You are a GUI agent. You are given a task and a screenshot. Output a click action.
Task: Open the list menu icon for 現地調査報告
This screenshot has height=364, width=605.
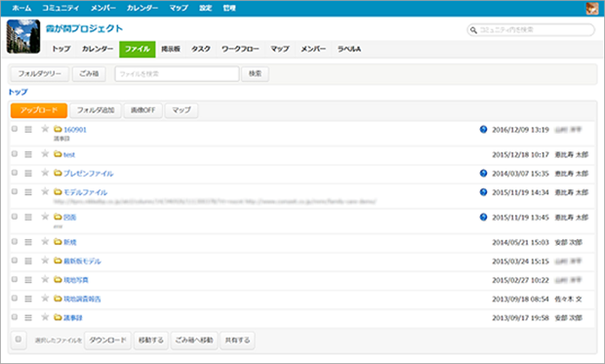(28, 299)
